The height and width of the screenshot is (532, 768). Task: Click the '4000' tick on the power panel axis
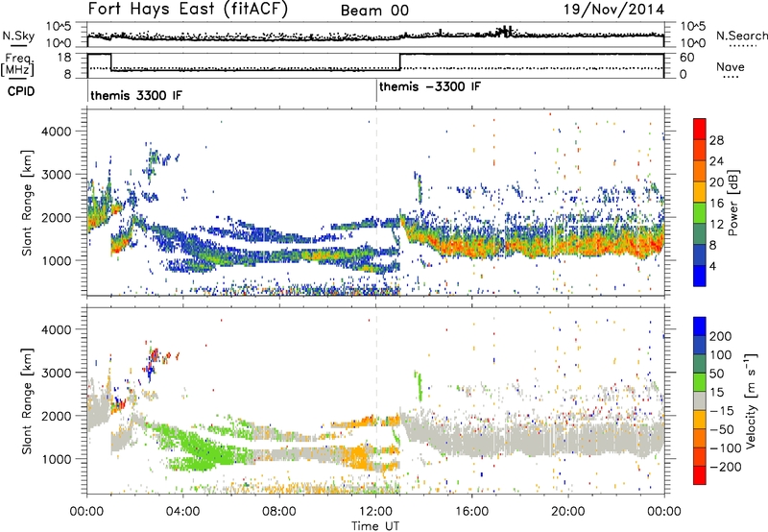click(57, 132)
